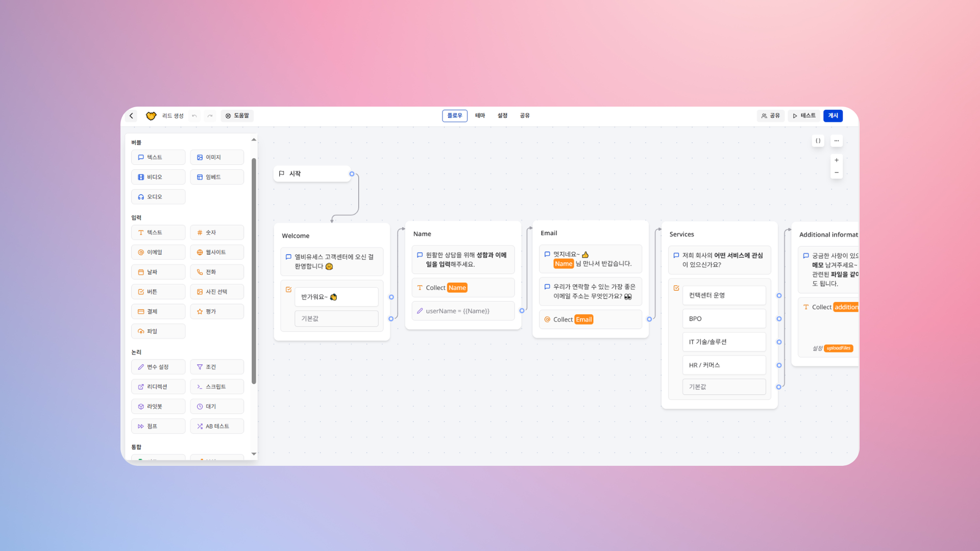The height and width of the screenshot is (551, 980).
Task: Click the blue 게시 publish button
Action: pyautogui.click(x=832, y=116)
